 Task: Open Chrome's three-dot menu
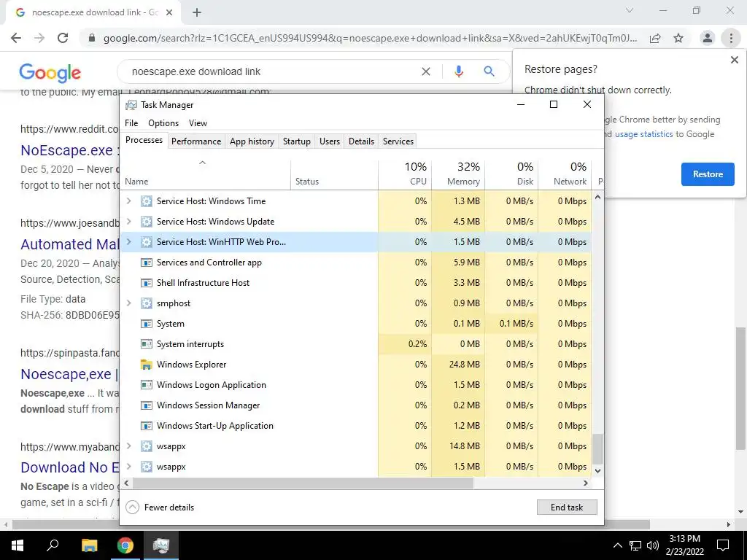coord(731,38)
